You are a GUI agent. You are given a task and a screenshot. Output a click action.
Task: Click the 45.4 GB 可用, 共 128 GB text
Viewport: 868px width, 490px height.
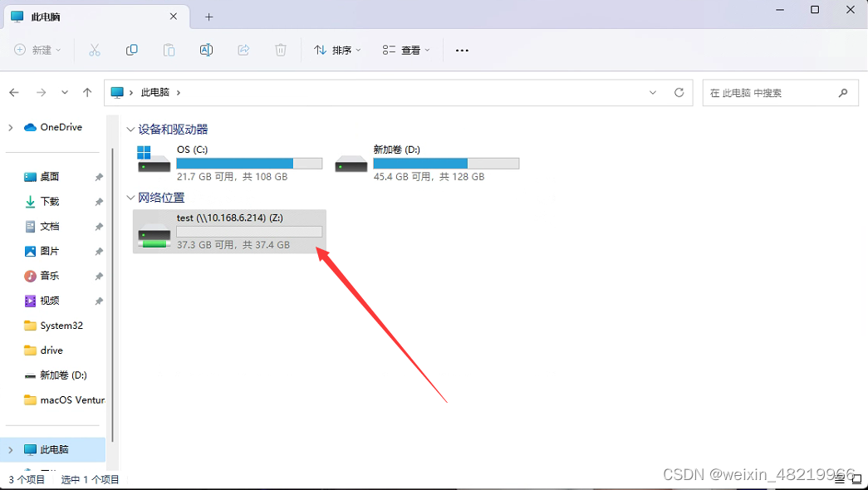[x=429, y=177]
